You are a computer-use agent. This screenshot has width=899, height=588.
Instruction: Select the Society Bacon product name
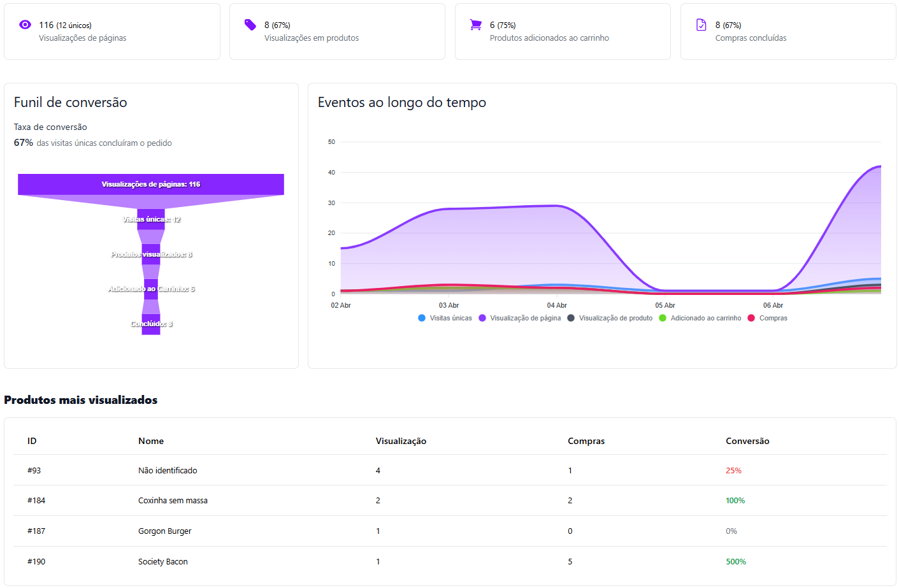click(163, 562)
